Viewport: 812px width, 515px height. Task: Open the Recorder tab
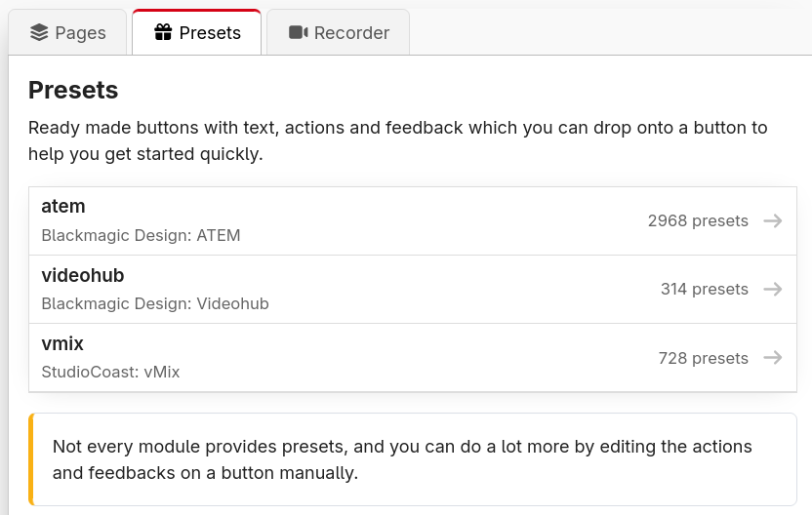(338, 32)
